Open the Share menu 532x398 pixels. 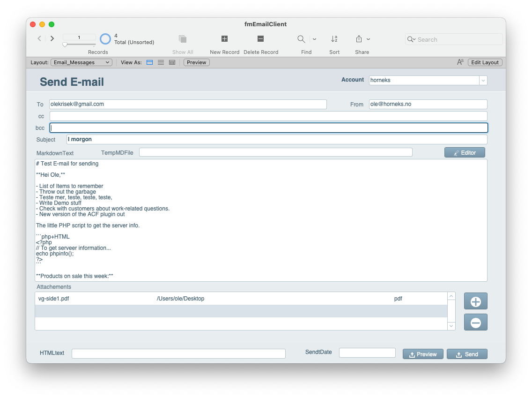pyautogui.click(x=360, y=39)
